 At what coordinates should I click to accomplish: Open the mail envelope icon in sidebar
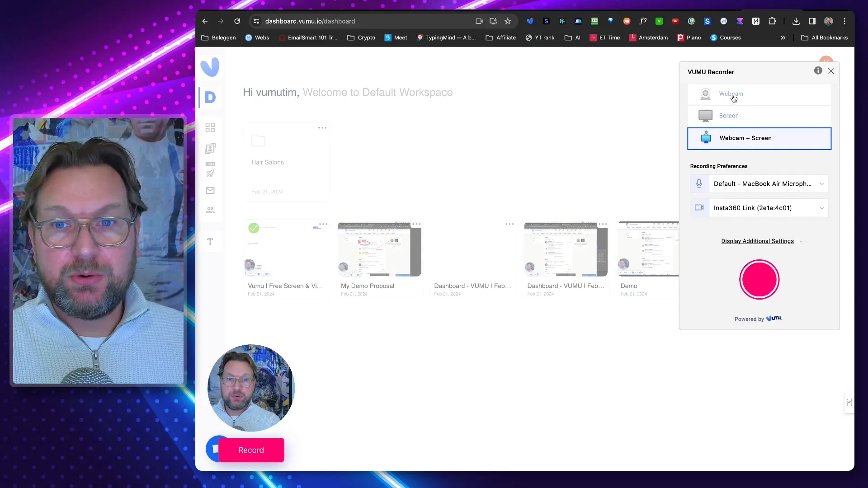[210, 191]
